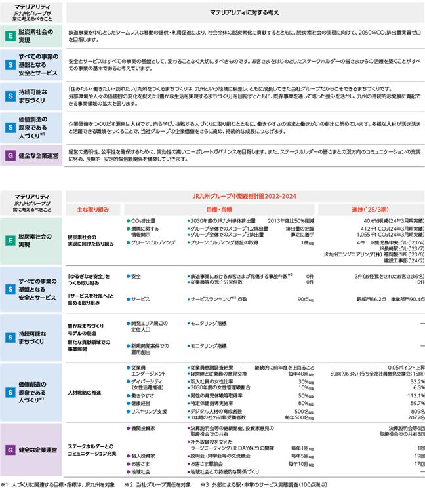
Task: Select the 809名 progress value
Action: click(x=418, y=412)
